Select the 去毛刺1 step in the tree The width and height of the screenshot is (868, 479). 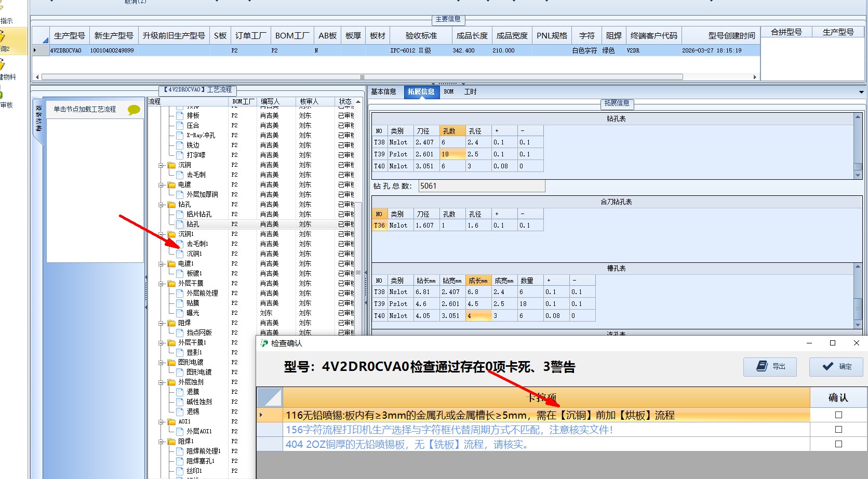[197, 244]
